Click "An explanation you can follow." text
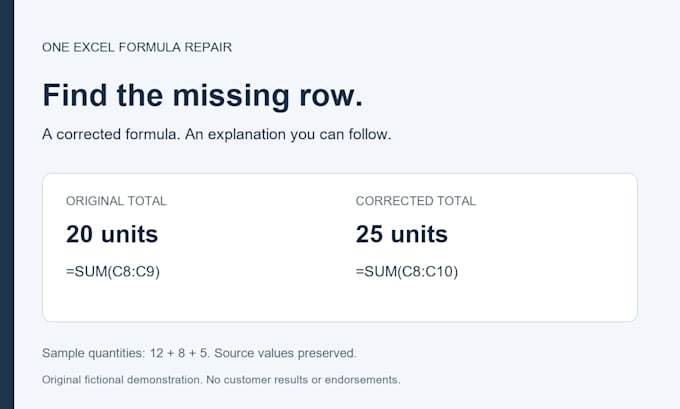The height and width of the screenshot is (409, 680). coord(288,134)
